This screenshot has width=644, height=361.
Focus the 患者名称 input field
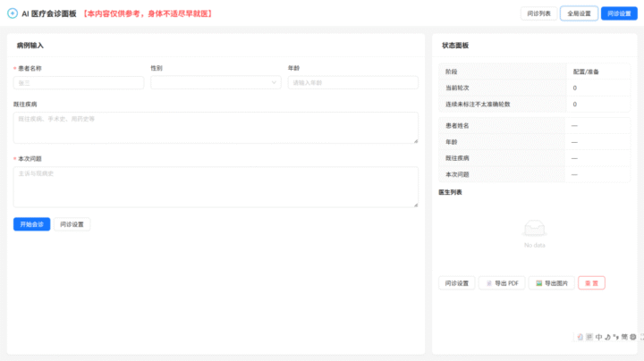click(x=79, y=82)
